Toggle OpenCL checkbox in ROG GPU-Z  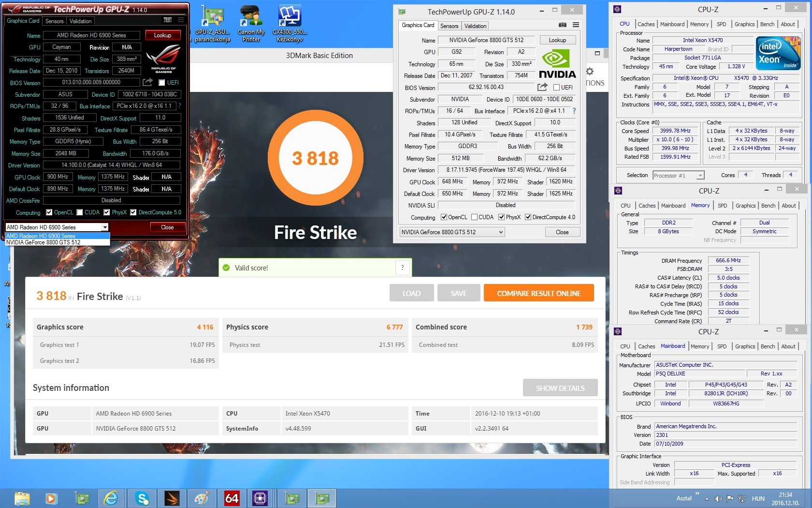point(49,212)
